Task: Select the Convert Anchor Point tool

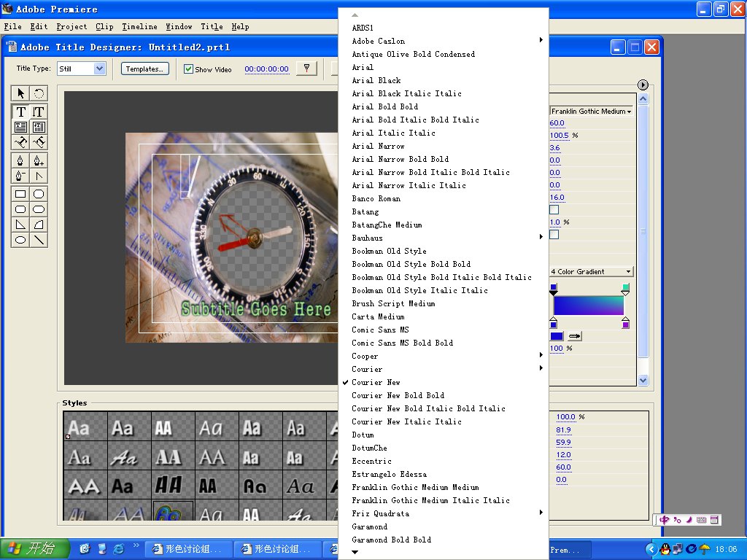Action: [x=39, y=176]
